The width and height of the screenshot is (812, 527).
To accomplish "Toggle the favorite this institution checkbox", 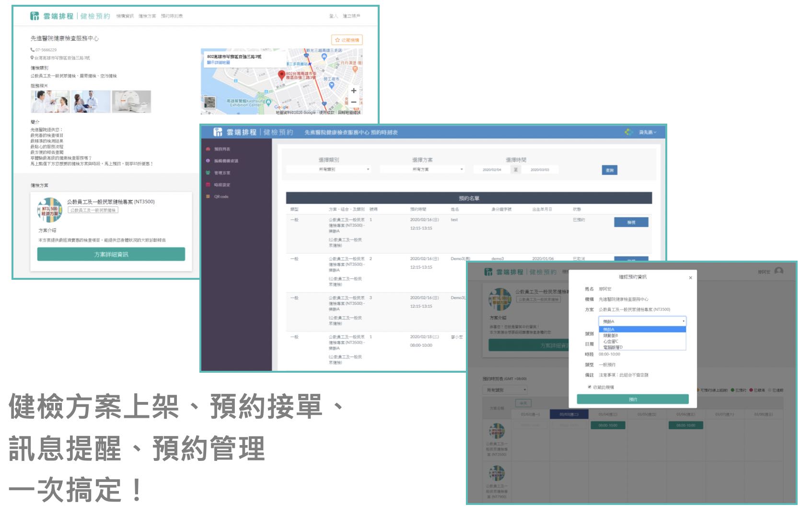I will click(x=590, y=387).
